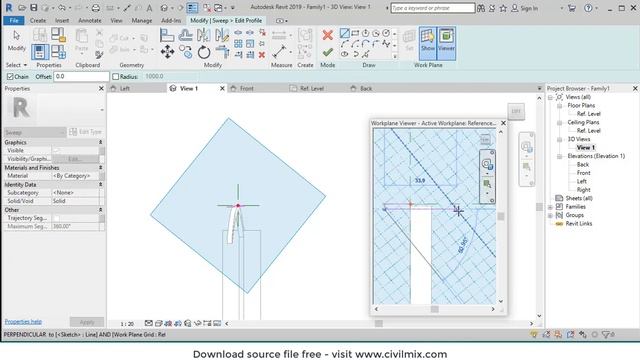This screenshot has height=360, width=640.
Task: Expand the Families node in Project Browser
Action: pyautogui.click(x=550, y=207)
